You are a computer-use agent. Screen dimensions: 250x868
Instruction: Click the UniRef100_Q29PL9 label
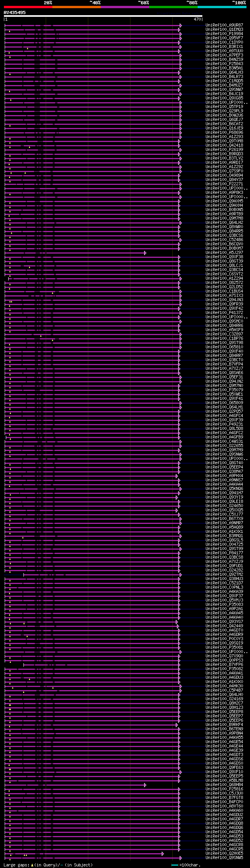224,111
